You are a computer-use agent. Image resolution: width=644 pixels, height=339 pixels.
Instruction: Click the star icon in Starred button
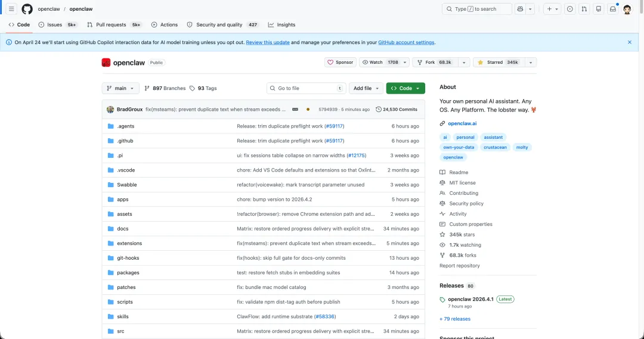point(480,63)
